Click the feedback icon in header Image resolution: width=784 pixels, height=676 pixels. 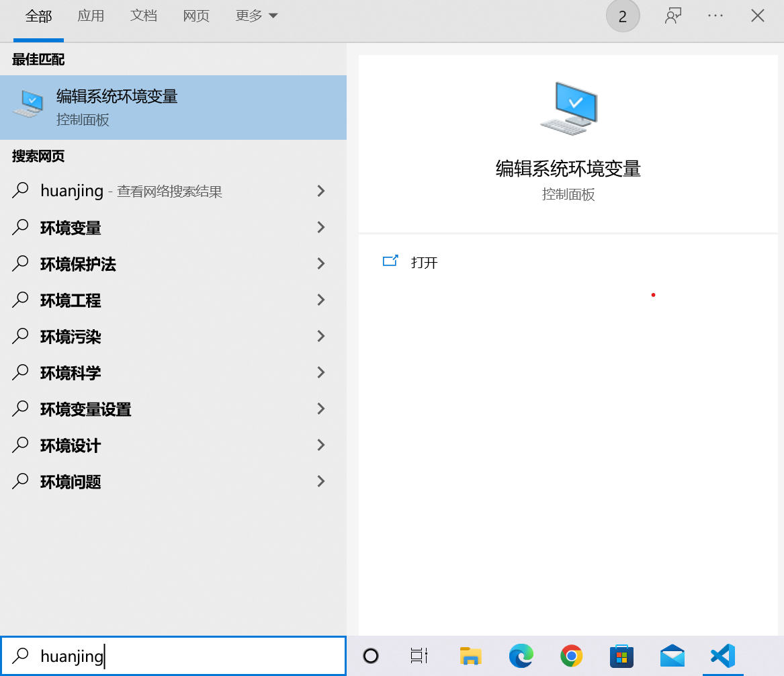[x=673, y=16]
